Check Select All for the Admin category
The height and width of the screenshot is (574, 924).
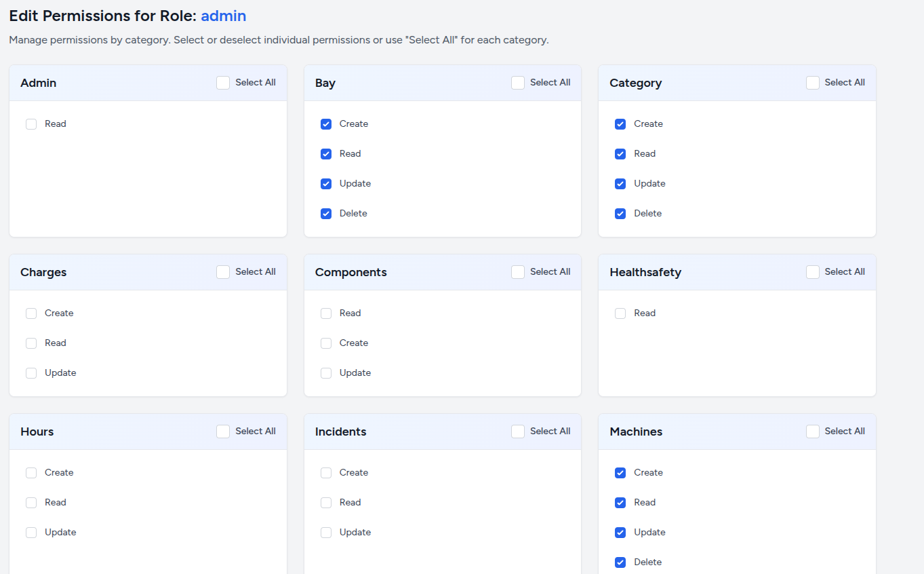tap(222, 82)
